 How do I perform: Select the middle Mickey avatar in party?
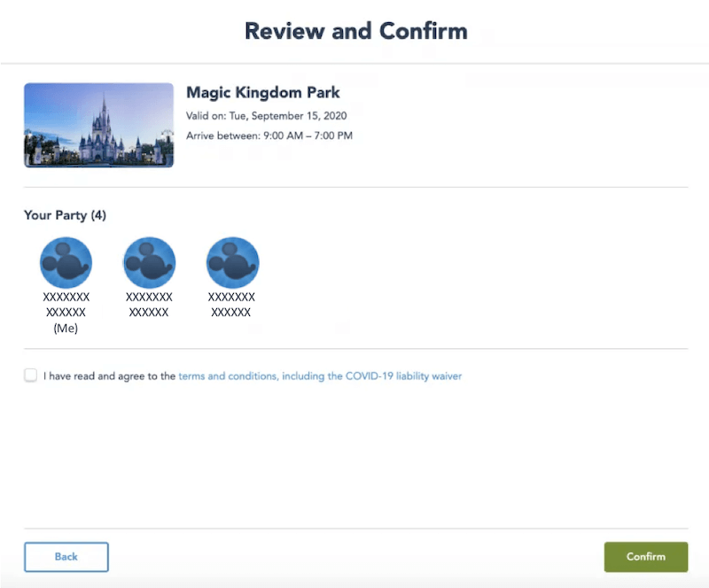point(149,263)
